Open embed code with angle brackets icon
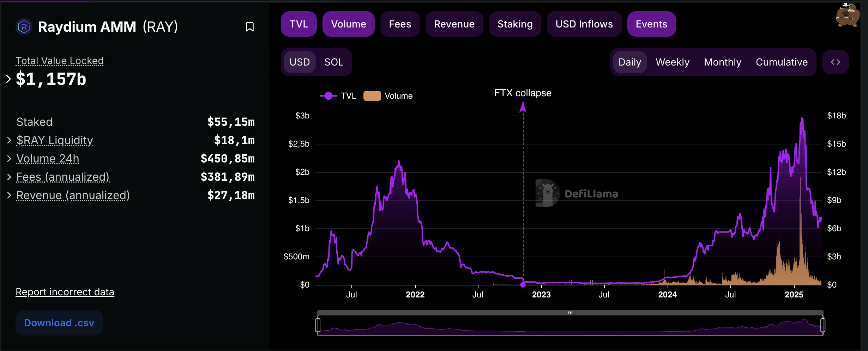The width and height of the screenshot is (868, 351). [x=835, y=62]
